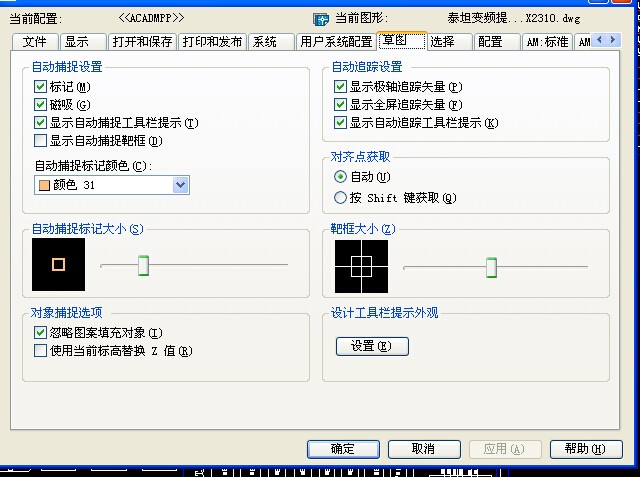Select the 草图 tab
The width and height of the screenshot is (640, 477).
[402, 40]
